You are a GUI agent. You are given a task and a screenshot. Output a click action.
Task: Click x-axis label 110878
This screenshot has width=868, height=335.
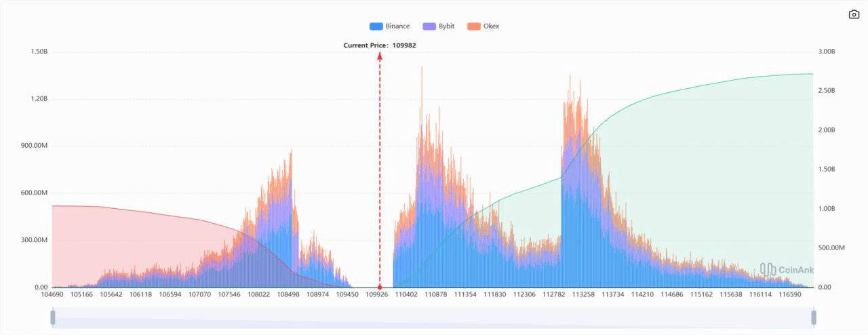coord(436,295)
